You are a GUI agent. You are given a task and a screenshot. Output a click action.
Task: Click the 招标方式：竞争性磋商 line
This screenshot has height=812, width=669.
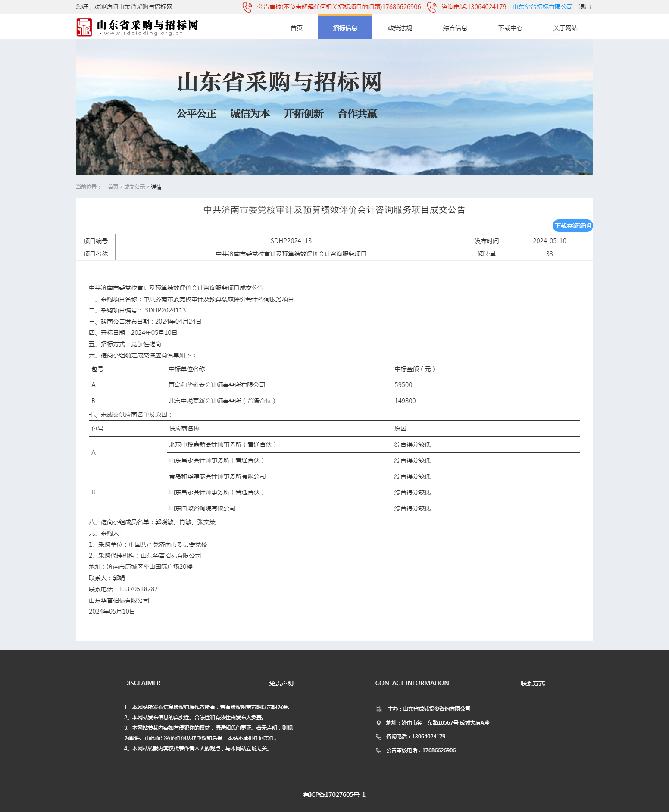click(x=125, y=344)
